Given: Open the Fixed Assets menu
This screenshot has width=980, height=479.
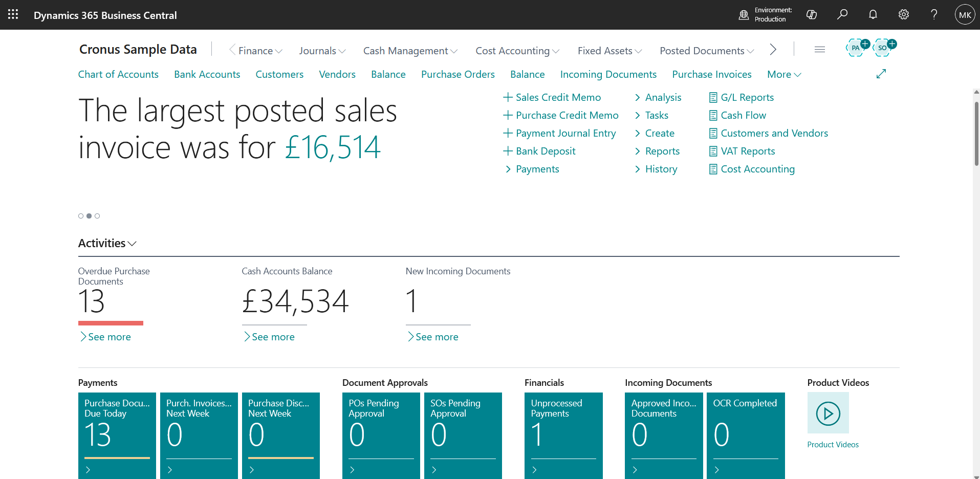Looking at the screenshot, I should coord(609,51).
